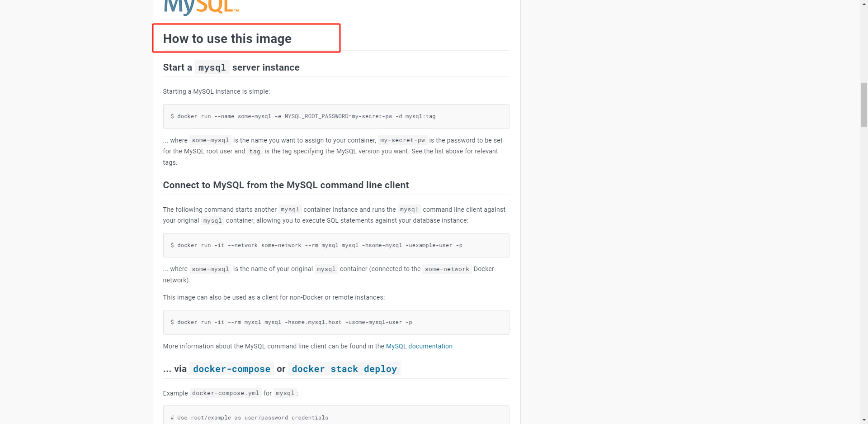The height and width of the screenshot is (424, 868).
Task: Open the MySQL documentation link
Action: coord(419,346)
